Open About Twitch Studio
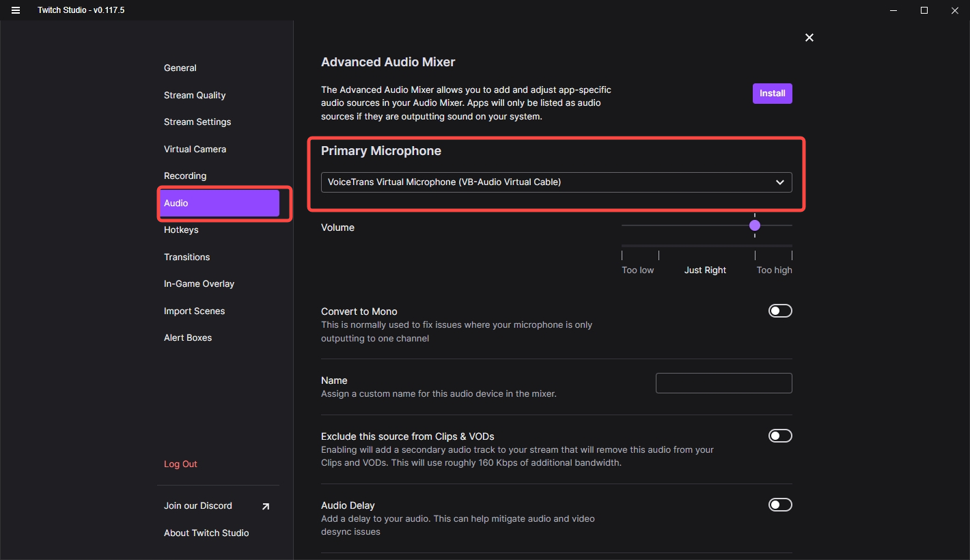This screenshot has width=970, height=560. [x=206, y=533]
